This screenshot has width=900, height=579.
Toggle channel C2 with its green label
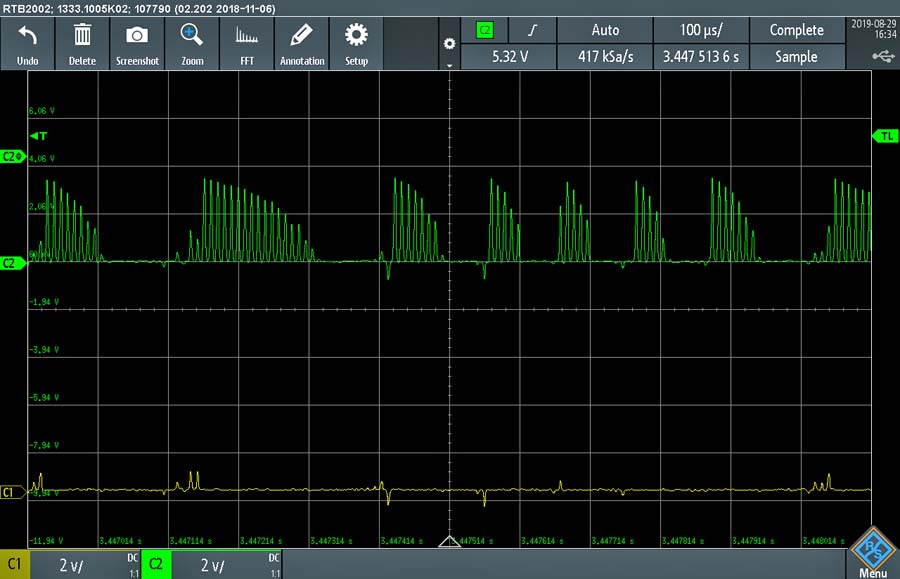click(156, 564)
